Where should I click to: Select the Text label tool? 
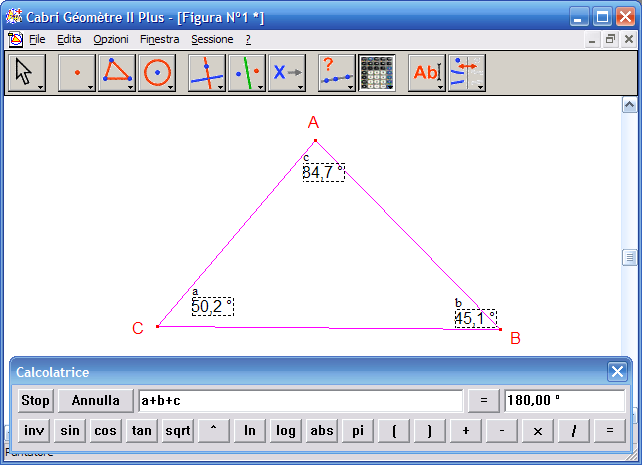[x=427, y=73]
